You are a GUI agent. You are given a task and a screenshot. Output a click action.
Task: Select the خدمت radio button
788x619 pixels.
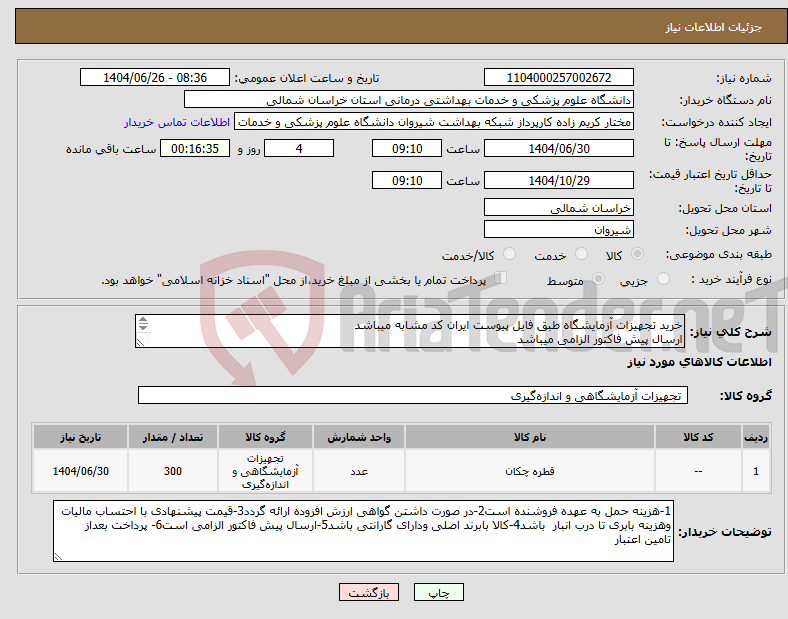581,254
